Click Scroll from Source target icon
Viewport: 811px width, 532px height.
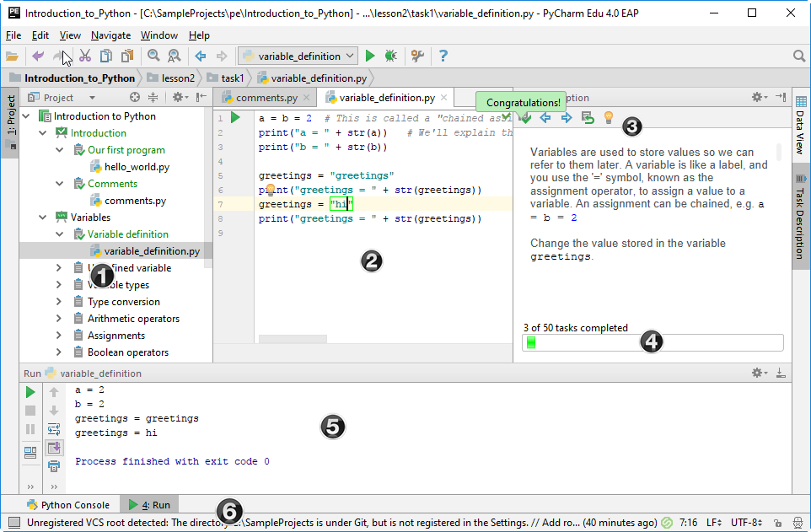(x=135, y=97)
